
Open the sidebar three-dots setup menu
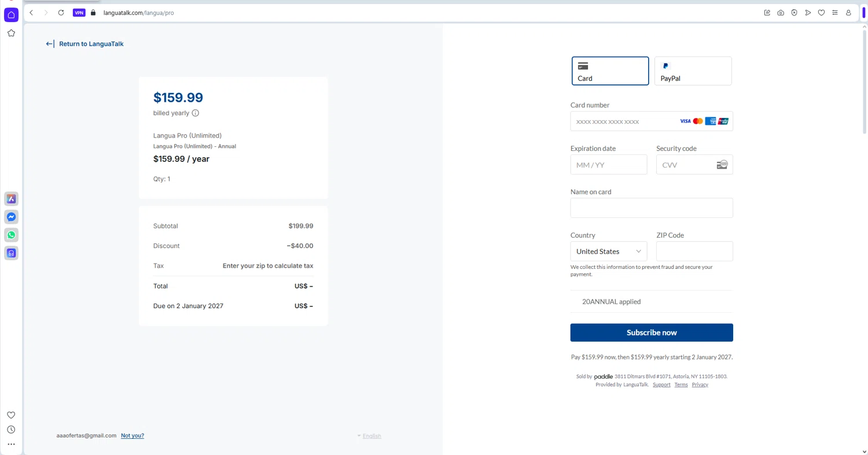click(x=11, y=445)
